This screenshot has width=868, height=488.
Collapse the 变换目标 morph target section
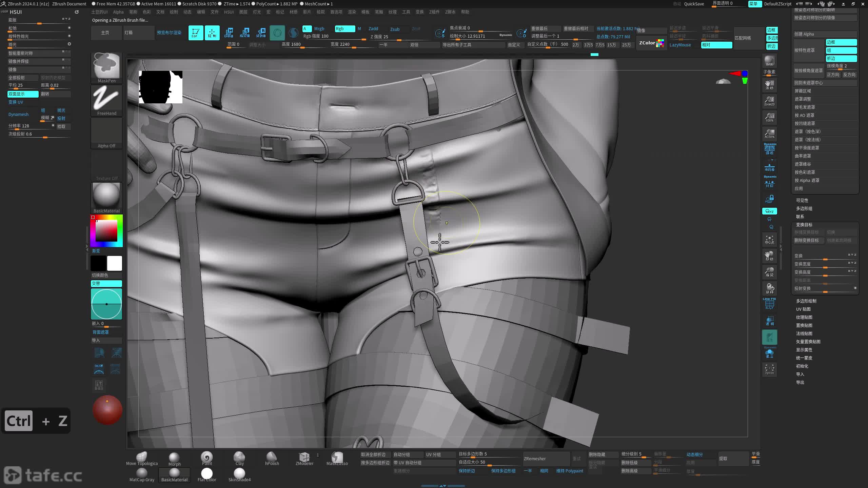pos(804,225)
